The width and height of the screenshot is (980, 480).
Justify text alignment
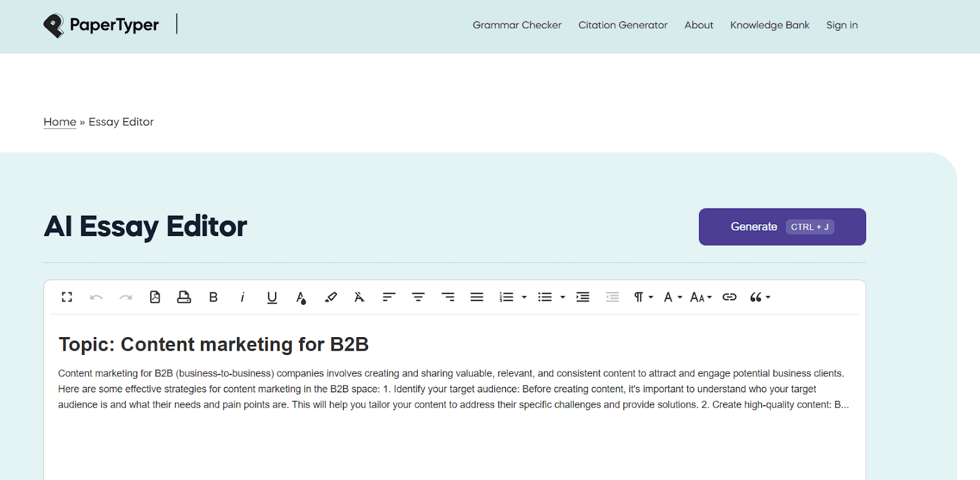[x=477, y=297]
